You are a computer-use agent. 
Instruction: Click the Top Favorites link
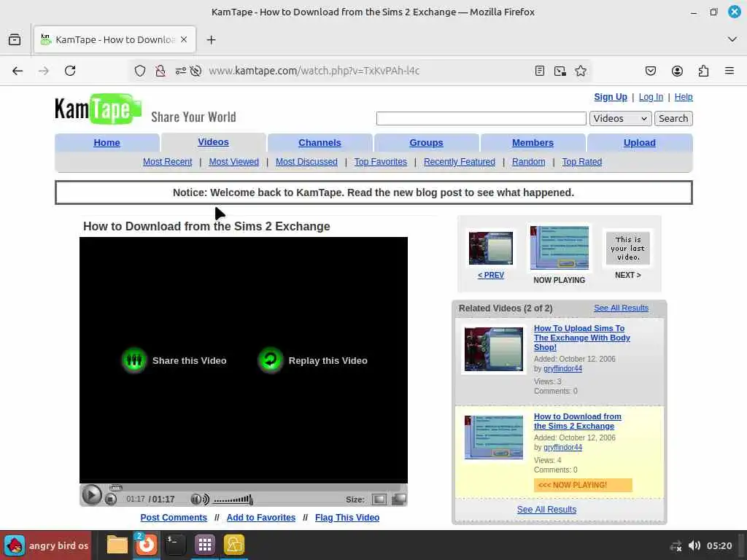[x=381, y=162]
